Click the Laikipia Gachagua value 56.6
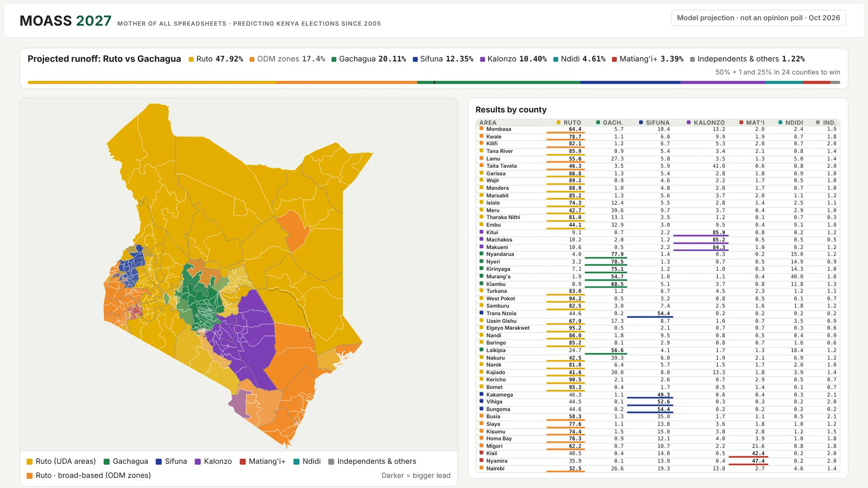The image size is (868, 488). pos(617,350)
